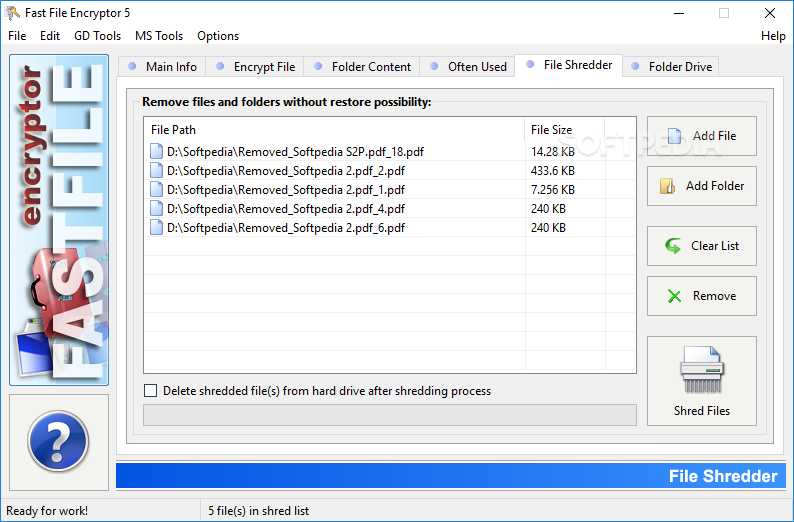Minimize the Fast File Encryptor window
This screenshot has height=522, width=794.
(679, 13)
